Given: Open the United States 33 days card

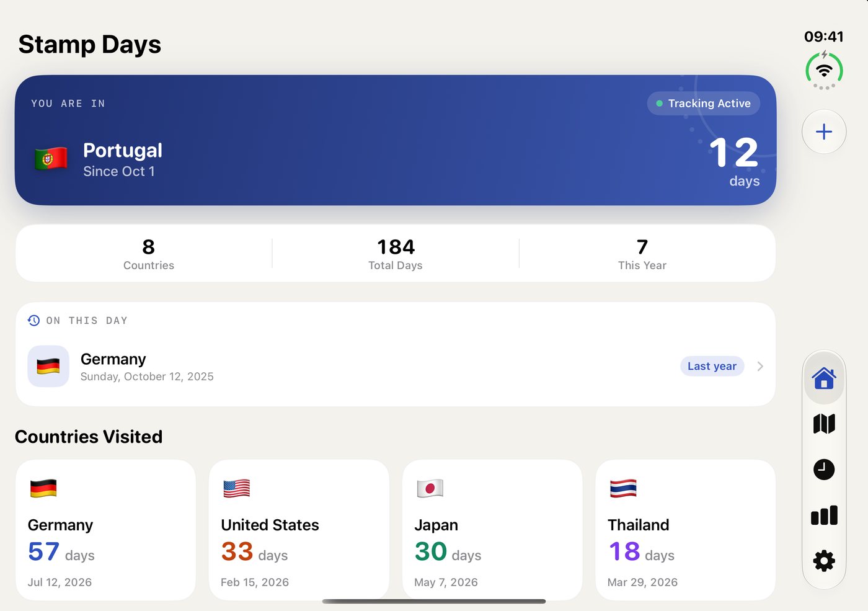Looking at the screenshot, I should [299, 530].
